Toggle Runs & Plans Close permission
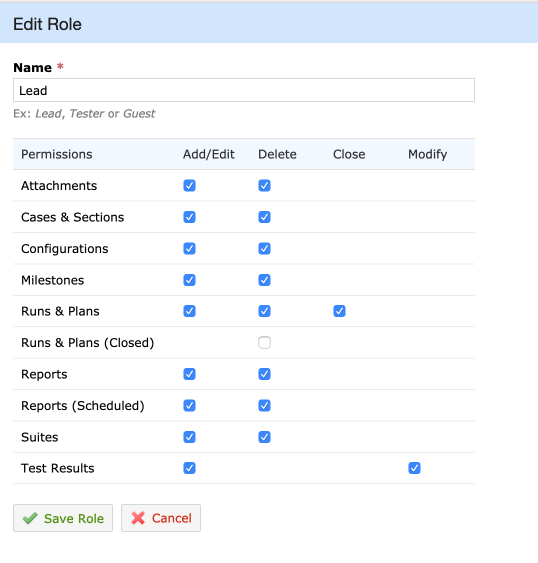Viewport: 538px width, 563px height. pos(339,311)
